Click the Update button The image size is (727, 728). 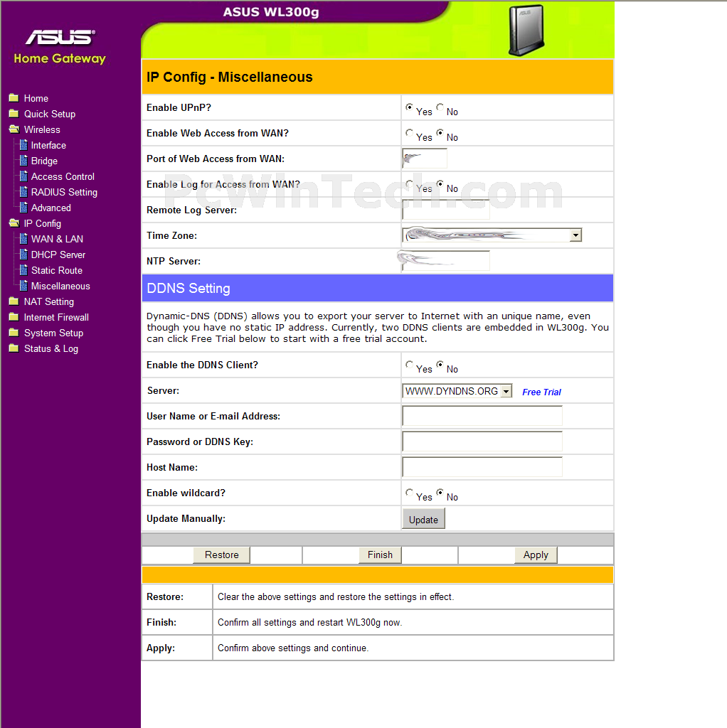(x=423, y=519)
